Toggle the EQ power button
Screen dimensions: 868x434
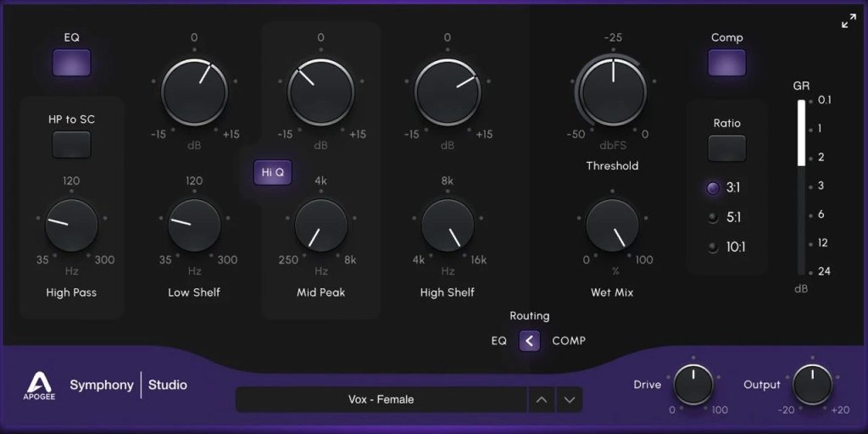72,63
